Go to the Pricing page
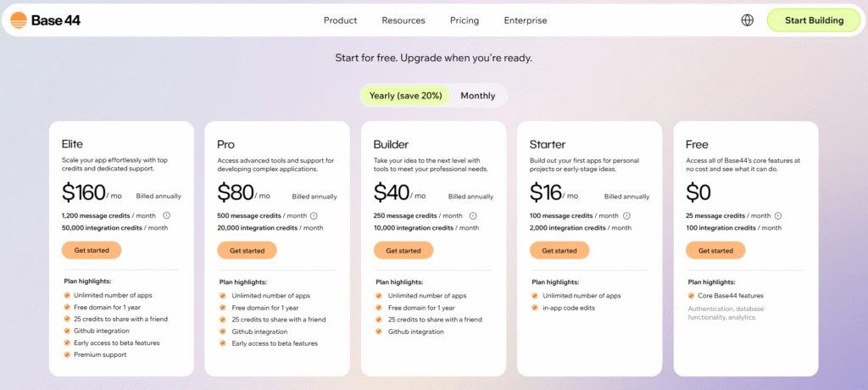 click(x=465, y=20)
